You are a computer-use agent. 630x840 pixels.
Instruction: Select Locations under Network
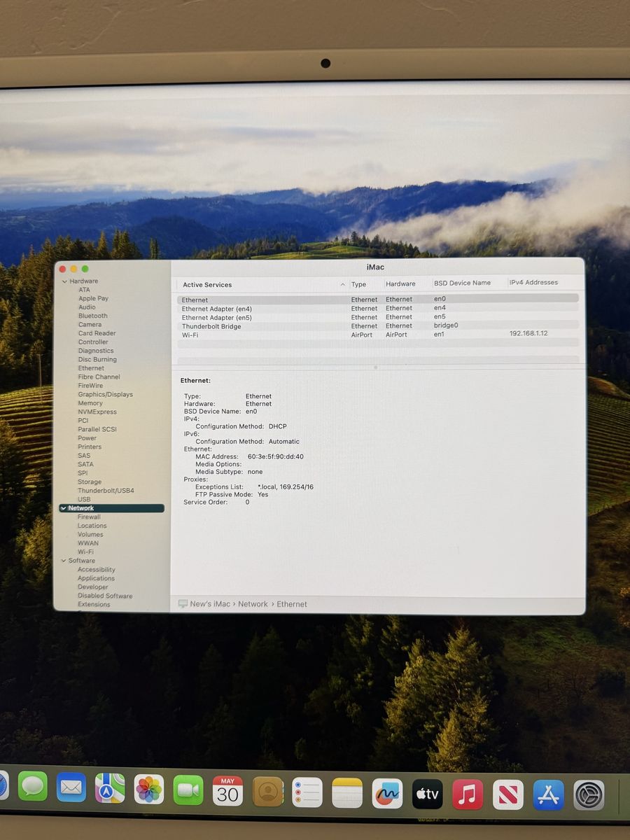(92, 526)
